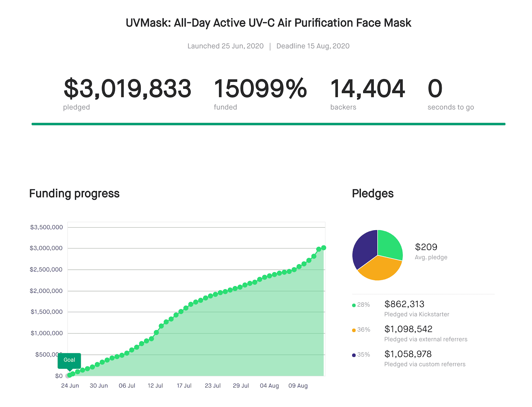Click the 06 Jul x-axis label
This screenshot has width=532, height=407.
(127, 386)
